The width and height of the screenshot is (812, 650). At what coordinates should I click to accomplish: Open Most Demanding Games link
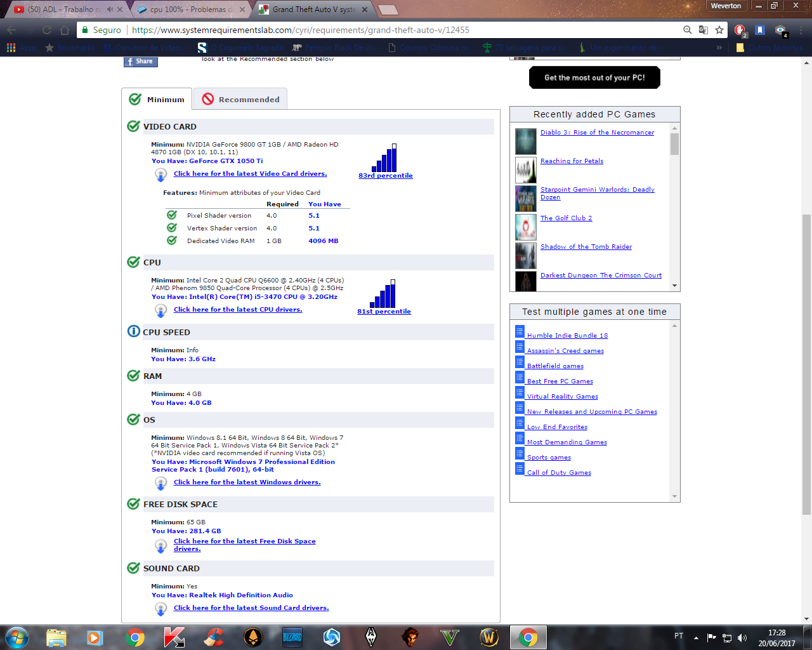pyautogui.click(x=567, y=442)
